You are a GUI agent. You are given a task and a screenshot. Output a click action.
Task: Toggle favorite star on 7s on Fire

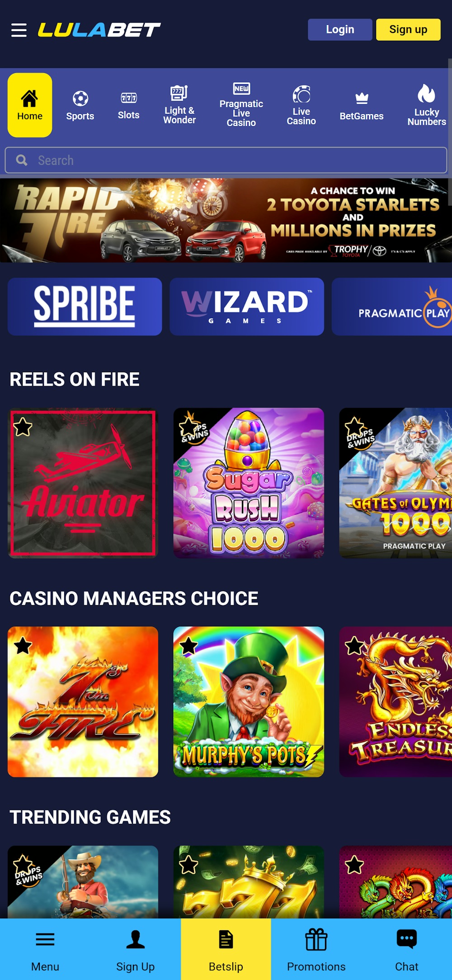(23, 646)
